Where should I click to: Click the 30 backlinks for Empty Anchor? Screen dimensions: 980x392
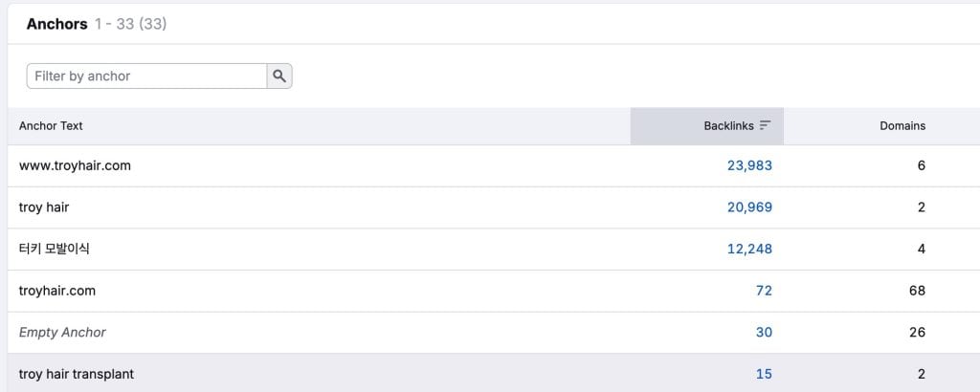(764, 332)
